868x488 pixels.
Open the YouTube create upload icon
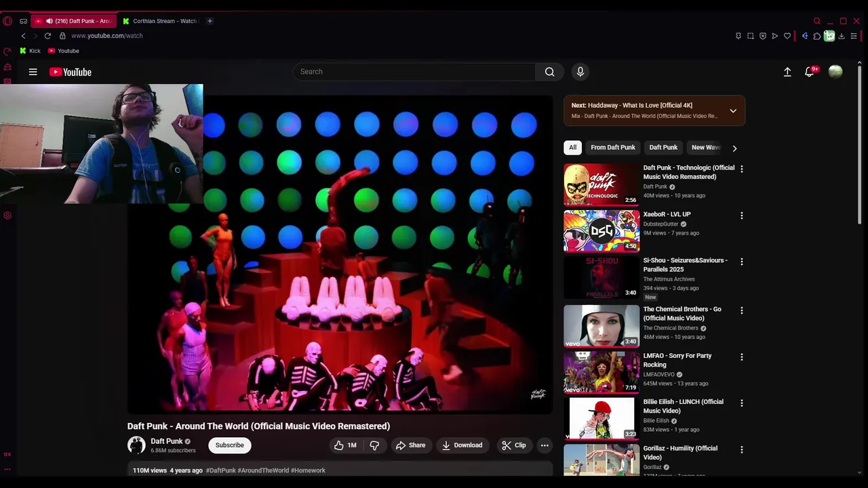tap(787, 72)
